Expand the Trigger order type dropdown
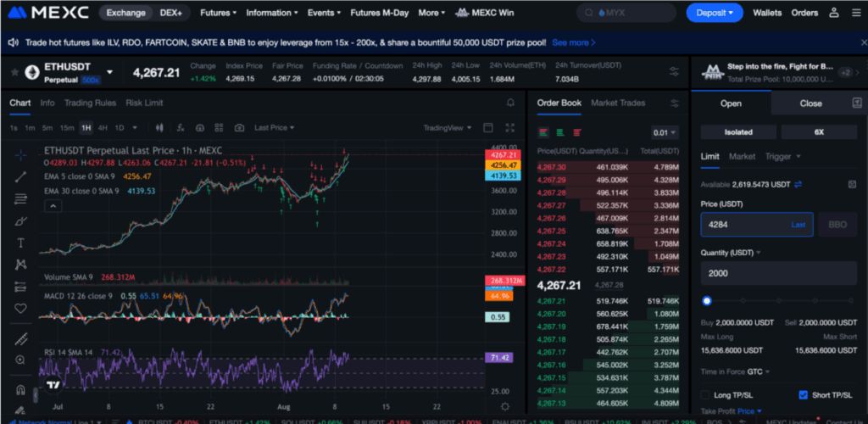This screenshot has height=424, width=868. coord(782,157)
